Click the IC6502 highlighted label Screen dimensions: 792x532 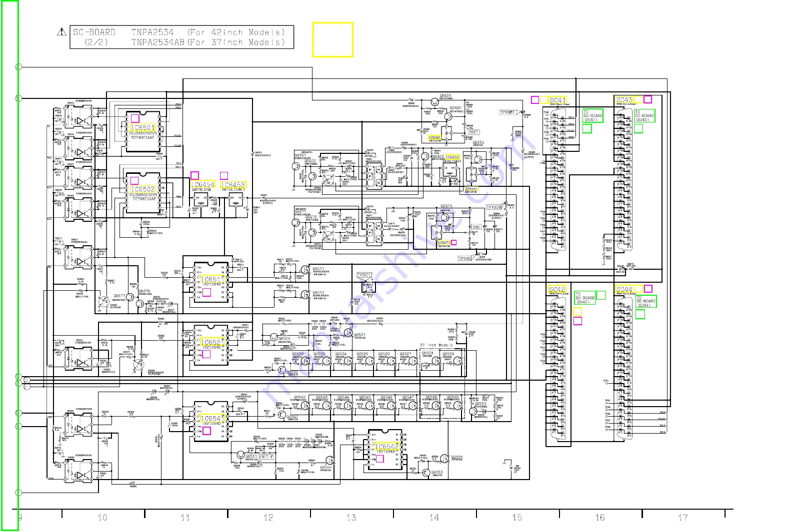click(x=143, y=189)
